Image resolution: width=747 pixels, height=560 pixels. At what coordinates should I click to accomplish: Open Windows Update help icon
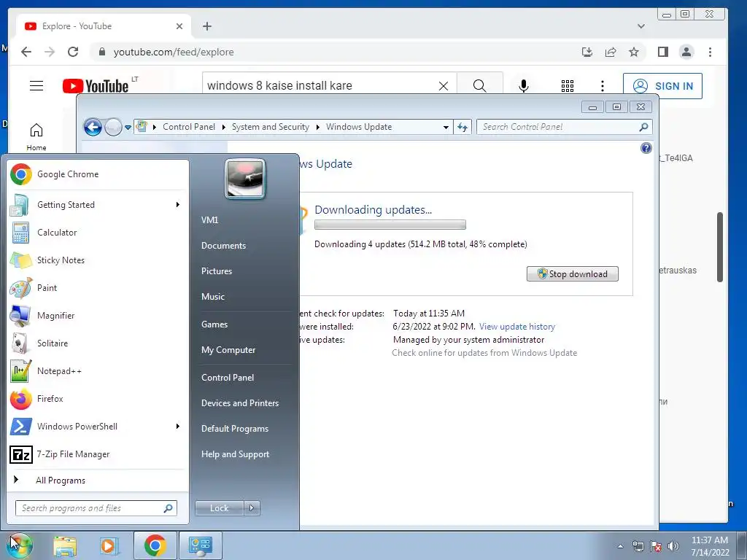click(x=646, y=148)
